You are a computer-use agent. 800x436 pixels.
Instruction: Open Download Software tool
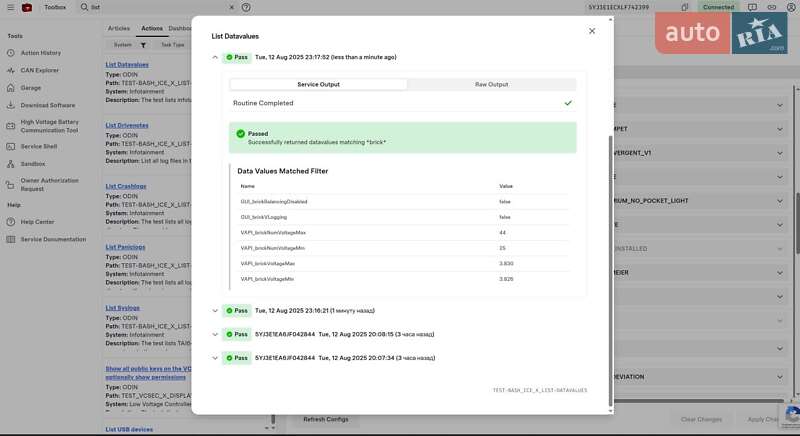tap(47, 105)
